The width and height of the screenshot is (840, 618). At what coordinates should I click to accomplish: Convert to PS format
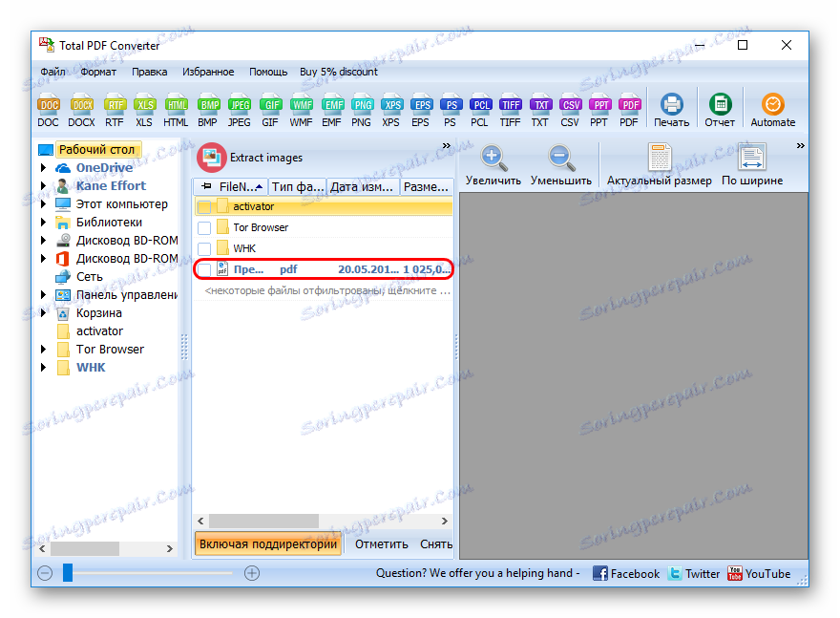click(451, 111)
